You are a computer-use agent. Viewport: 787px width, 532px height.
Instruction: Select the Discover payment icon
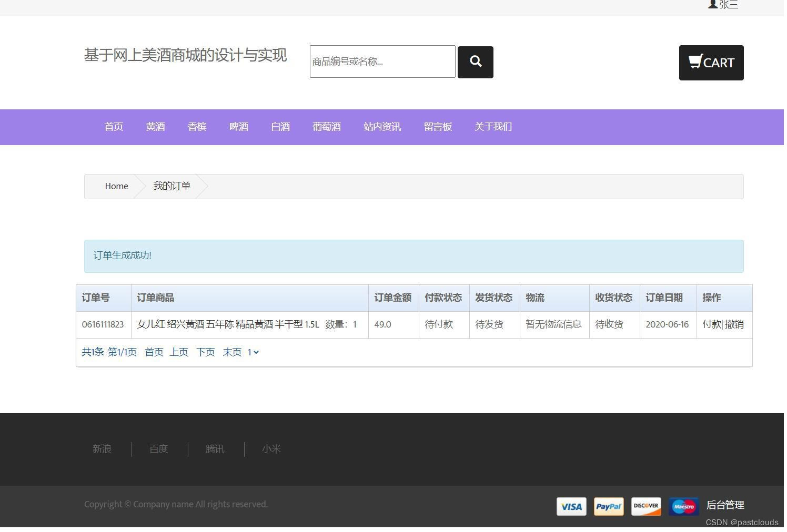click(645, 506)
